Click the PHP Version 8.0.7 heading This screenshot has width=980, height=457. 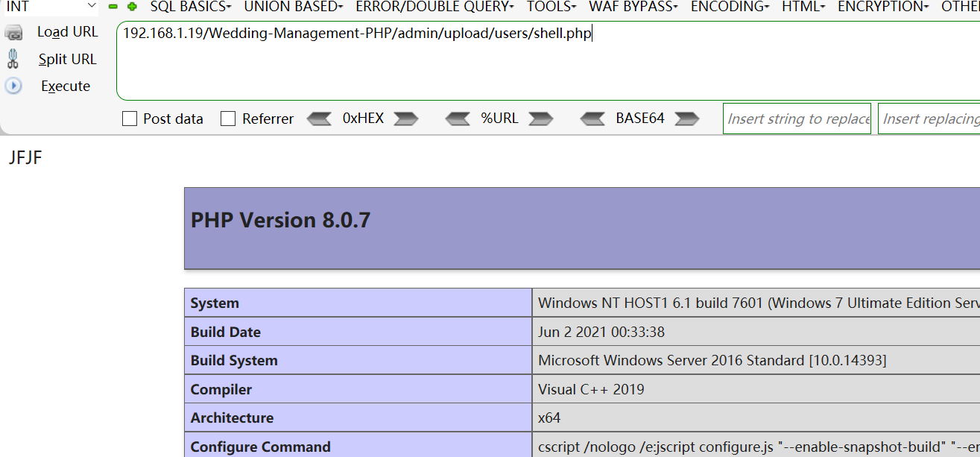pyautogui.click(x=280, y=221)
